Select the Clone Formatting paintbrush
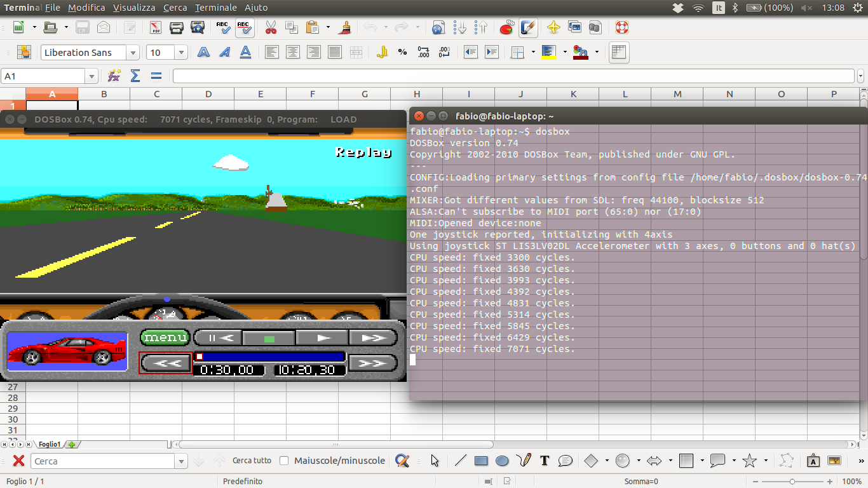868x488 pixels. [346, 27]
